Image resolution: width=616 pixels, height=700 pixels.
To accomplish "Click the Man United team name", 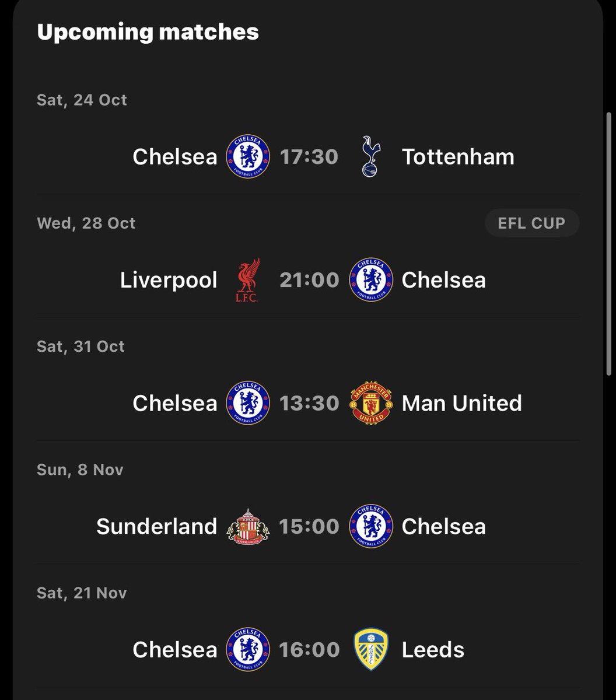I will coord(461,403).
